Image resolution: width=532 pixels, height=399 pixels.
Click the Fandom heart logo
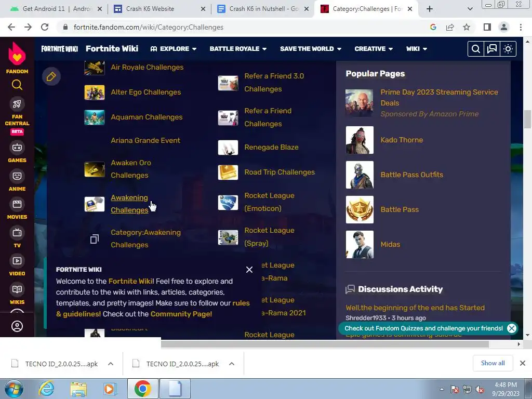click(x=17, y=54)
